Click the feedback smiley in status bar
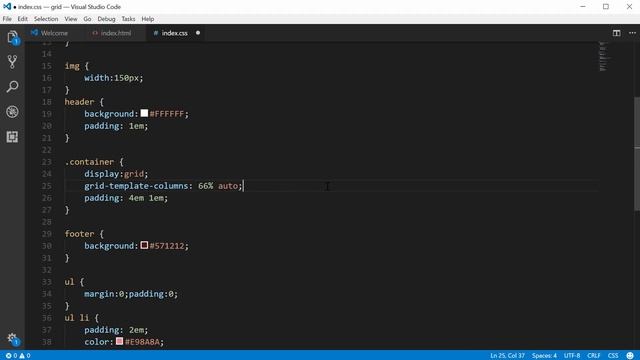640x360 pixels. [630, 356]
